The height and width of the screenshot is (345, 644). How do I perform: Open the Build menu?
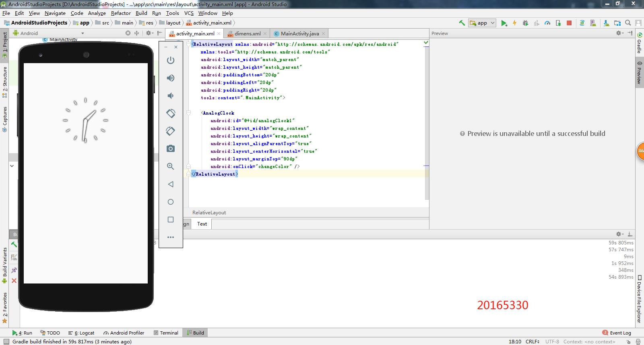click(x=141, y=13)
